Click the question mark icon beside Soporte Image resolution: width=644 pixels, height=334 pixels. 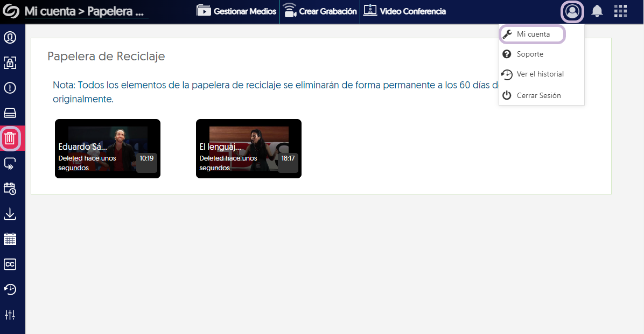pyautogui.click(x=507, y=54)
